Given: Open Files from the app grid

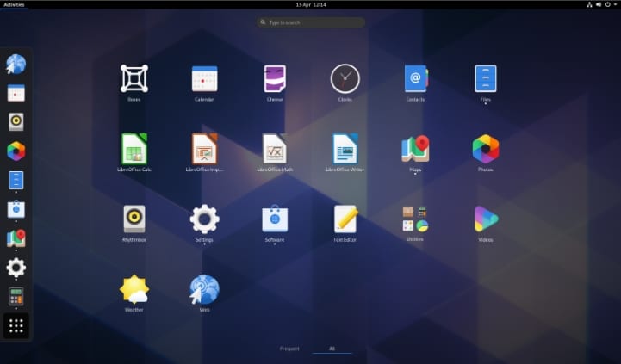Looking at the screenshot, I should coord(486,78).
